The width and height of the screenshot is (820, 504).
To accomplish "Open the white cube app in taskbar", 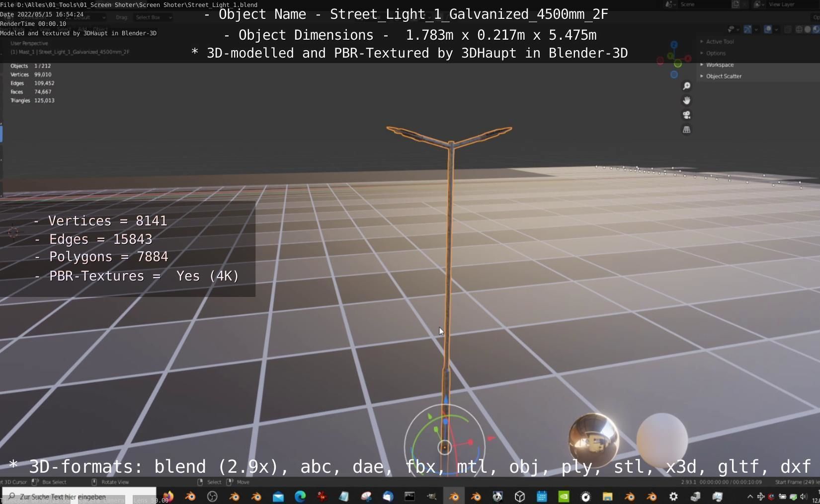I will pos(520,496).
